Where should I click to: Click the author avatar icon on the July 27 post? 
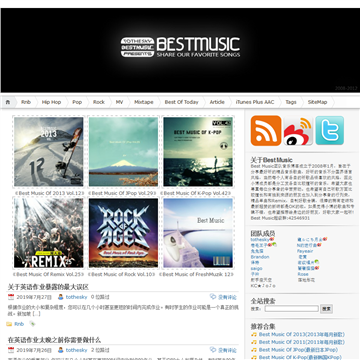pyautogui.click(x=60, y=297)
